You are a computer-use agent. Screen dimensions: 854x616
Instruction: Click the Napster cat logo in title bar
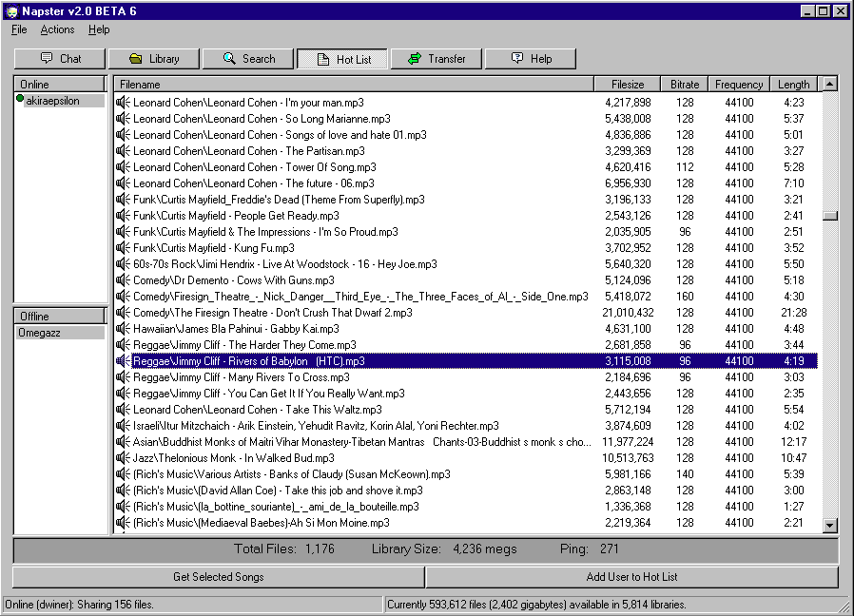tap(12, 11)
